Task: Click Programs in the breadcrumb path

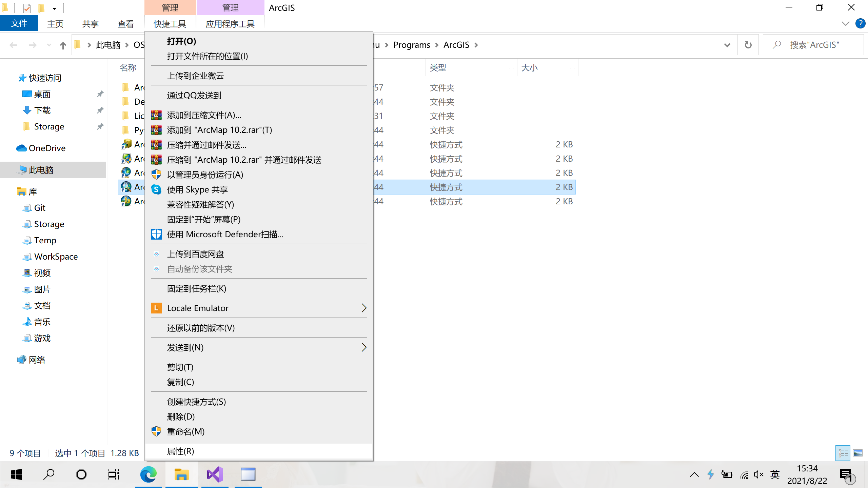Action: 412,45
